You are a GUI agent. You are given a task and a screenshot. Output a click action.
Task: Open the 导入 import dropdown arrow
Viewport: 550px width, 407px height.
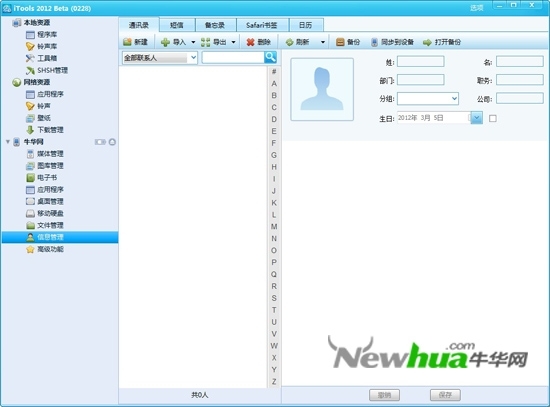pyautogui.click(x=193, y=42)
